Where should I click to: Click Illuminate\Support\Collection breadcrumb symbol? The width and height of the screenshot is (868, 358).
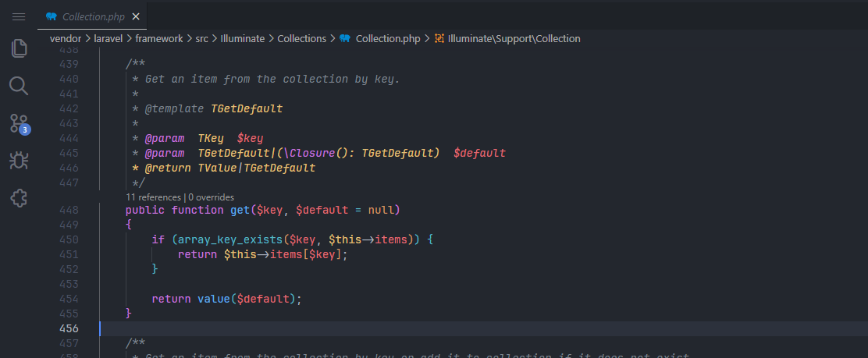[514, 38]
